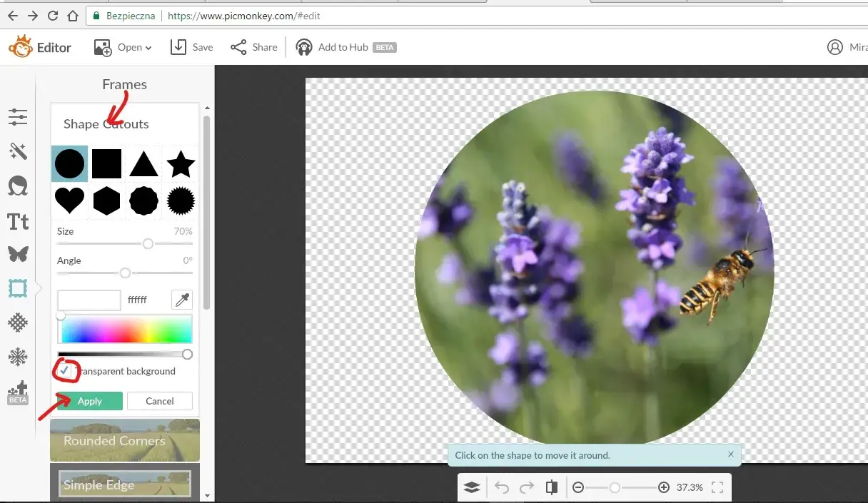
Task: Open the Touch Up face tool
Action: [x=18, y=186]
